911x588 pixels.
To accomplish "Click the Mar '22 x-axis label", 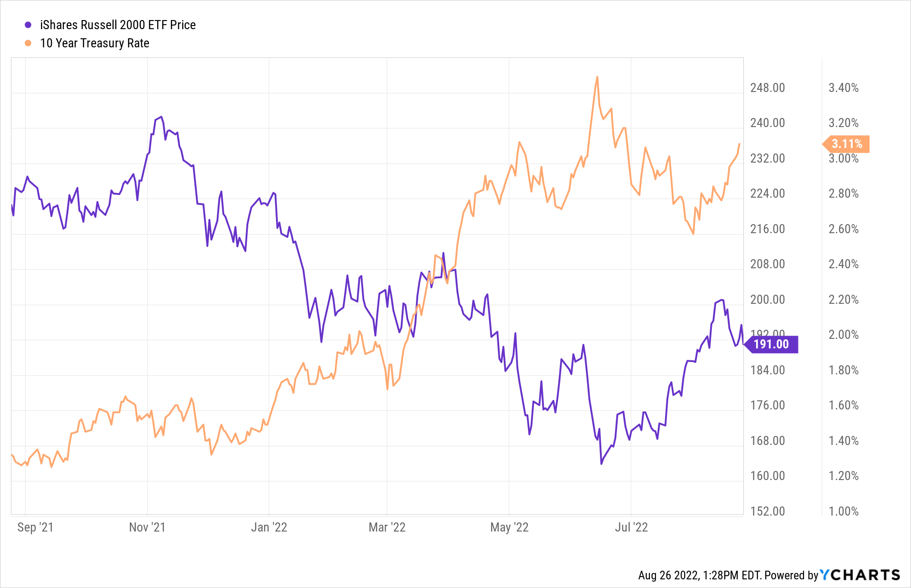I will tap(387, 527).
